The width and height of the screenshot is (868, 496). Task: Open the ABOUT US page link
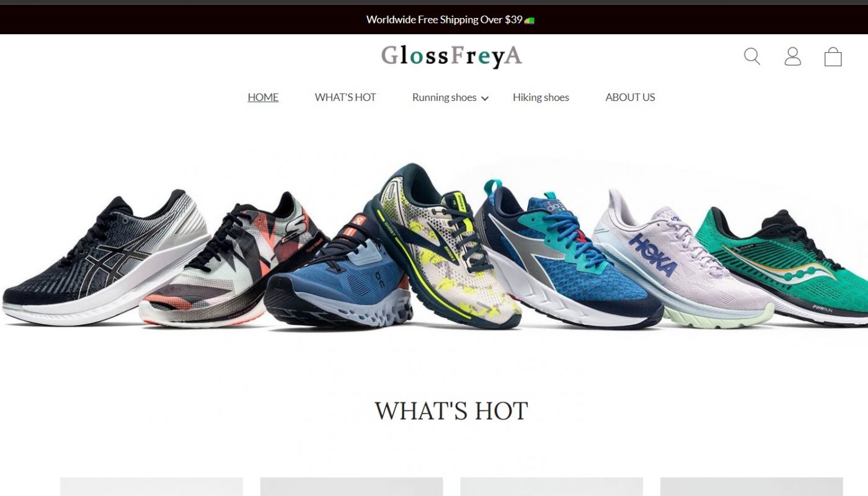(630, 97)
